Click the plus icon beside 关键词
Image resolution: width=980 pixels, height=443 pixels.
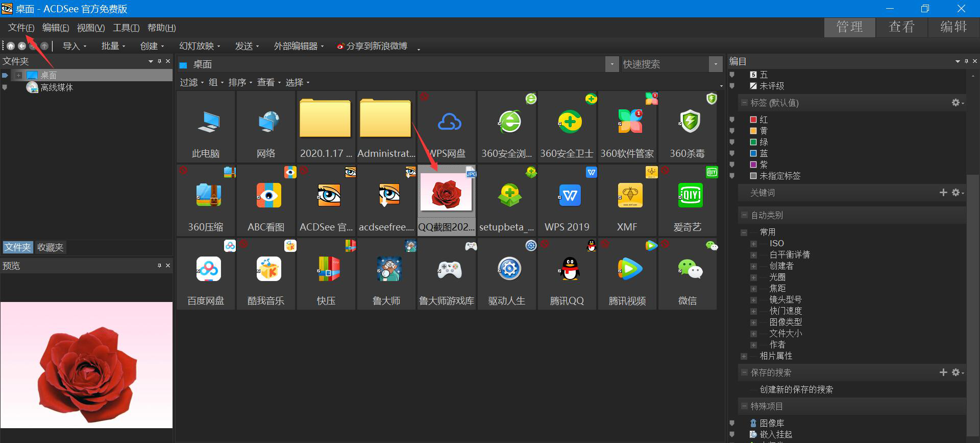943,193
